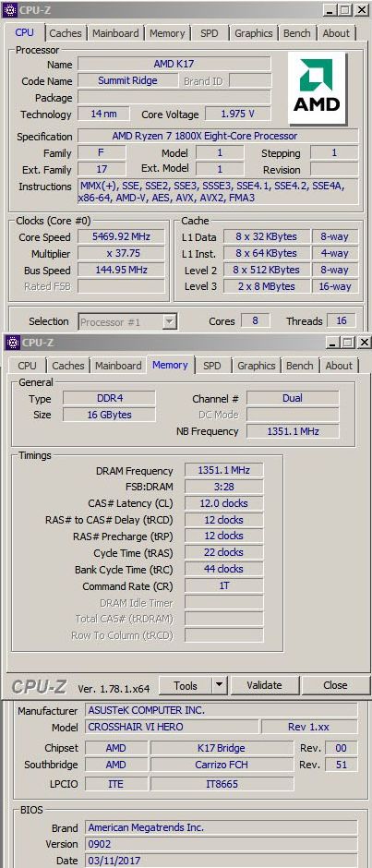Click the Tools button

(x=186, y=685)
